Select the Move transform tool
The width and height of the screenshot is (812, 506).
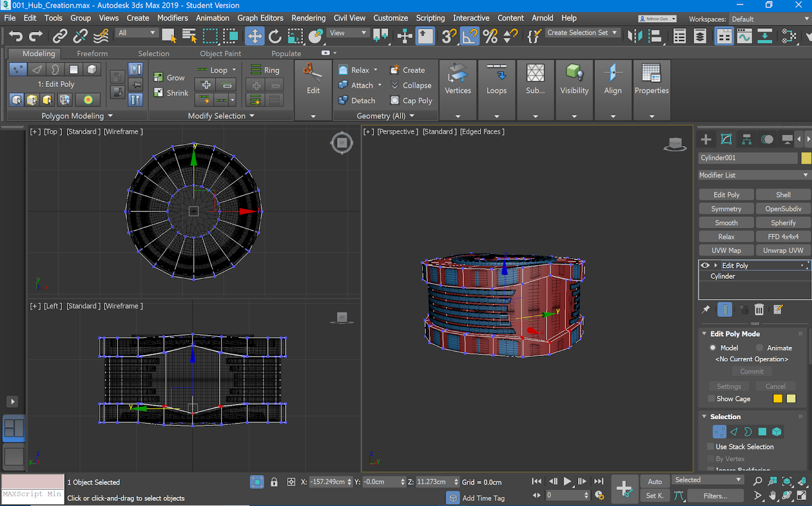click(254, 36)
